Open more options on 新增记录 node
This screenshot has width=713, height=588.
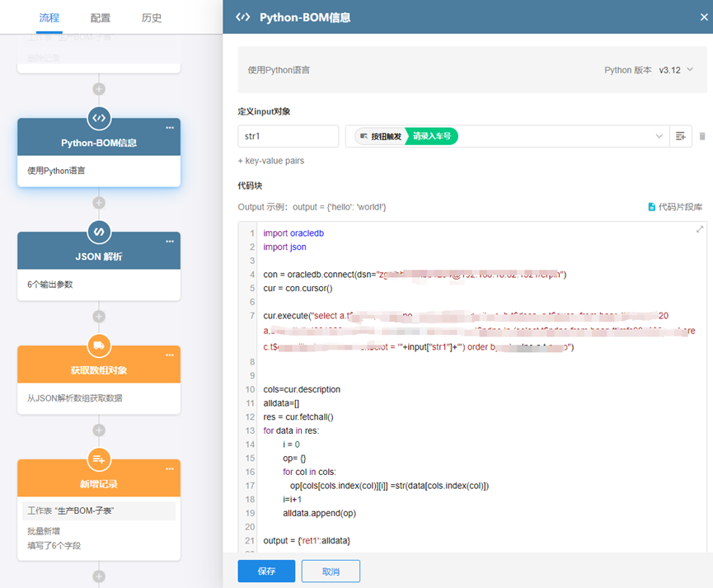click(170, 469)
